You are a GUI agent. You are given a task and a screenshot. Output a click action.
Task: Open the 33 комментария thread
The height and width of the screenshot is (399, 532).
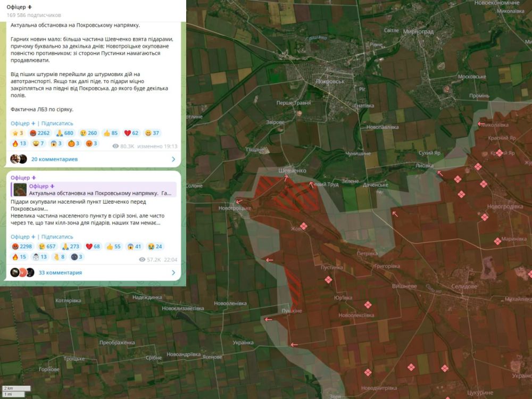click(x=60, y=272)
